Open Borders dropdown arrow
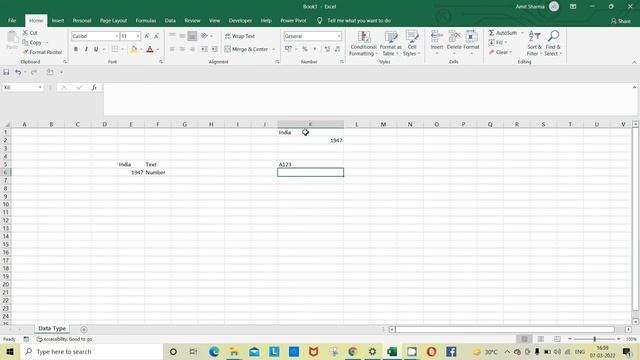 point(122,49)
